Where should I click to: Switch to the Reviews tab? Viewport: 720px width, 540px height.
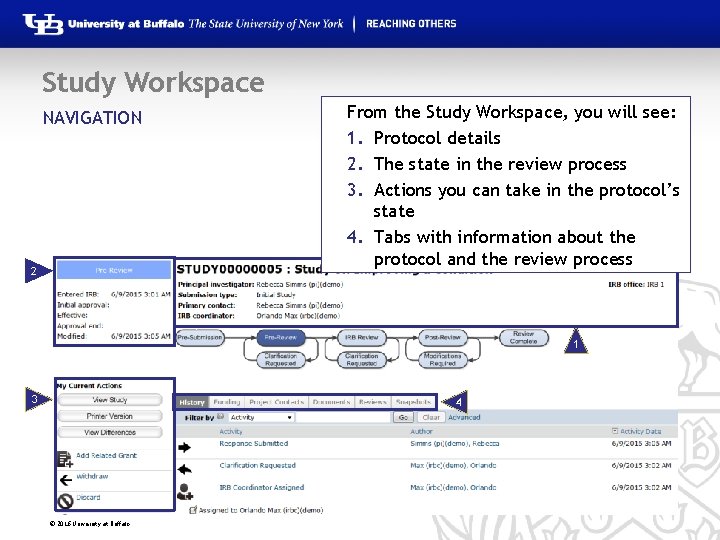pos(372,402)
